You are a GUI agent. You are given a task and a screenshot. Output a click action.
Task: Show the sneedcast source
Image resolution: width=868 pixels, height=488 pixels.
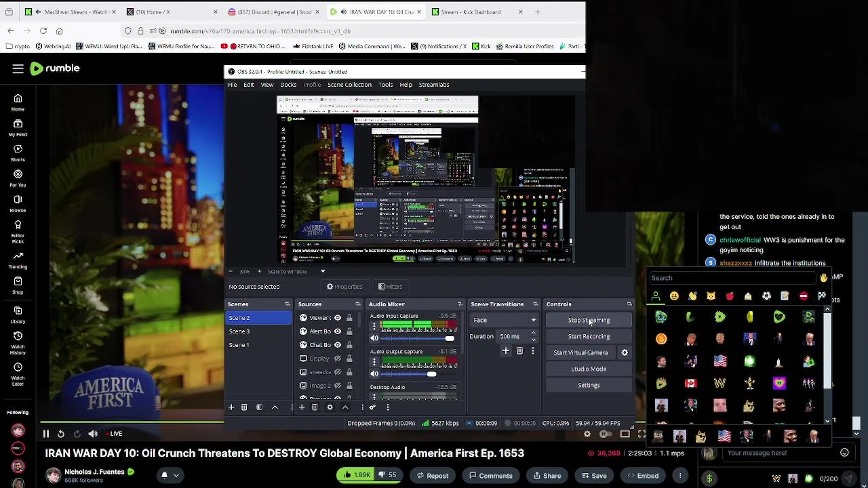point(337,372)
